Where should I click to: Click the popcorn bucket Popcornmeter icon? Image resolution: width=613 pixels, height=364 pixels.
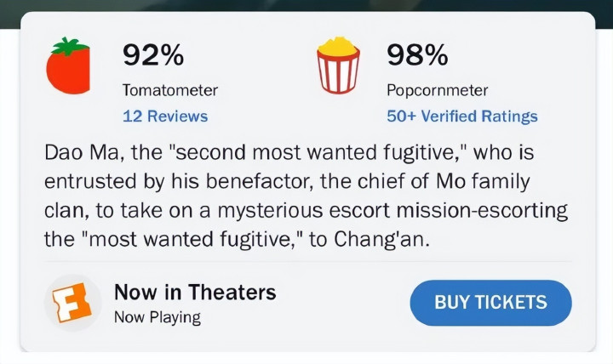(339, 66)
